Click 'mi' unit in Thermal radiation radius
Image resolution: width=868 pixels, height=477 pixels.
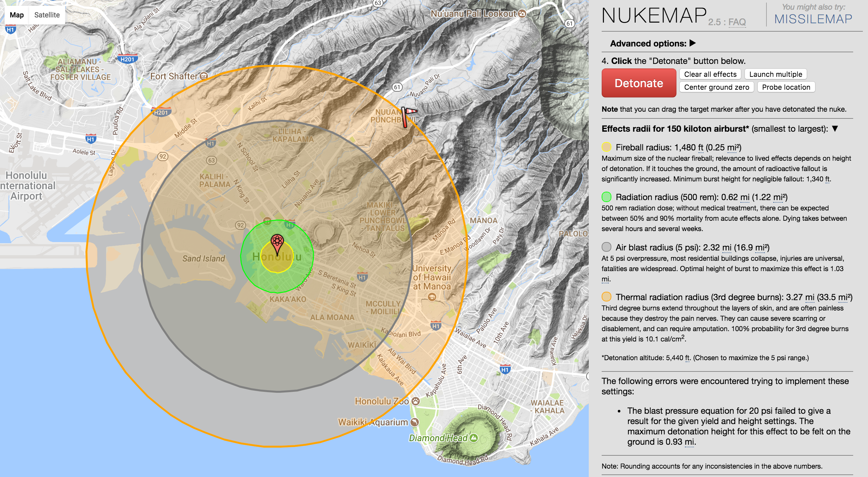pos(810,297)
